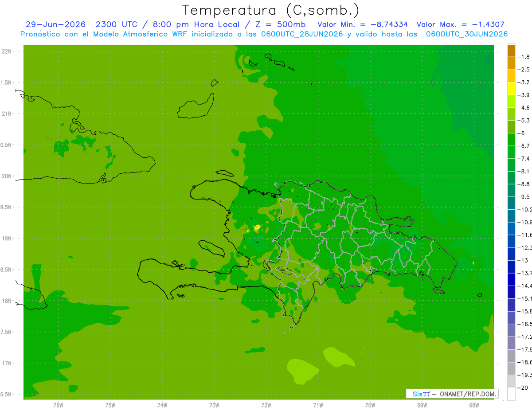Screen dimensions: 532x411
Task: Click the '-8.8' colorbar value
Action: [x=524, y=184]
